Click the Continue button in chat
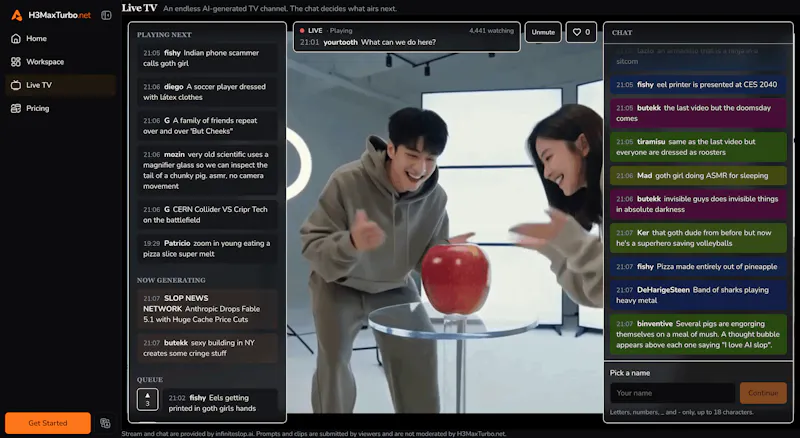 (763, 393)
